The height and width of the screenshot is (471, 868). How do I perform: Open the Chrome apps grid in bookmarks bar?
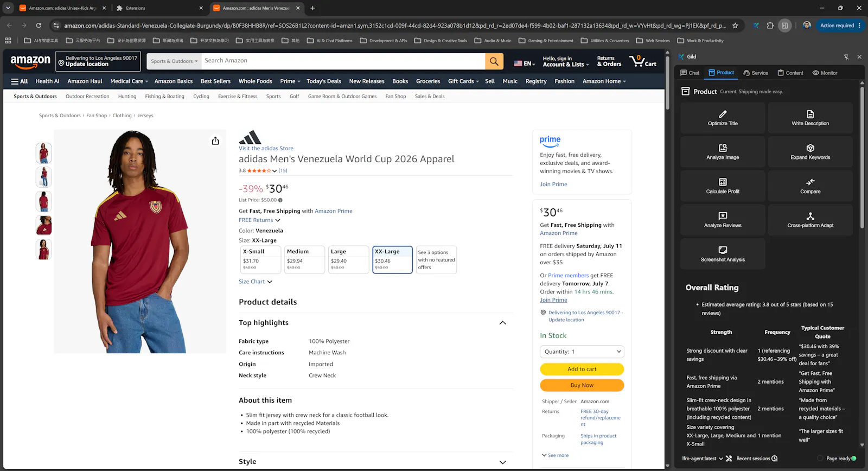pos(8,41)
